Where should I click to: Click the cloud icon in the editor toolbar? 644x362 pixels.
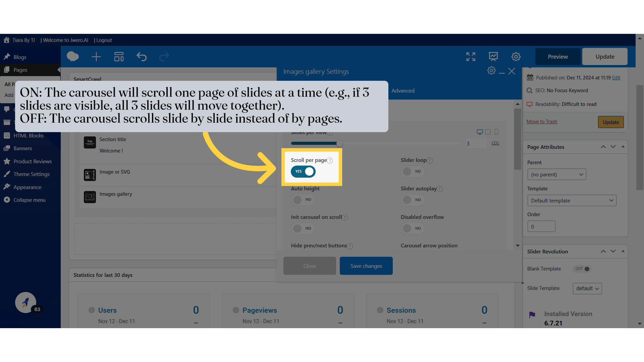(x=73, y=56)
